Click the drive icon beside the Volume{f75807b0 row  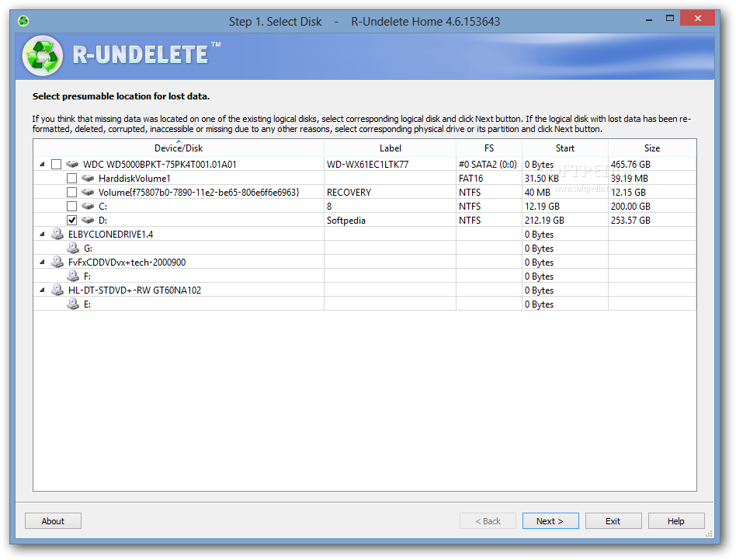pos(88,193)
